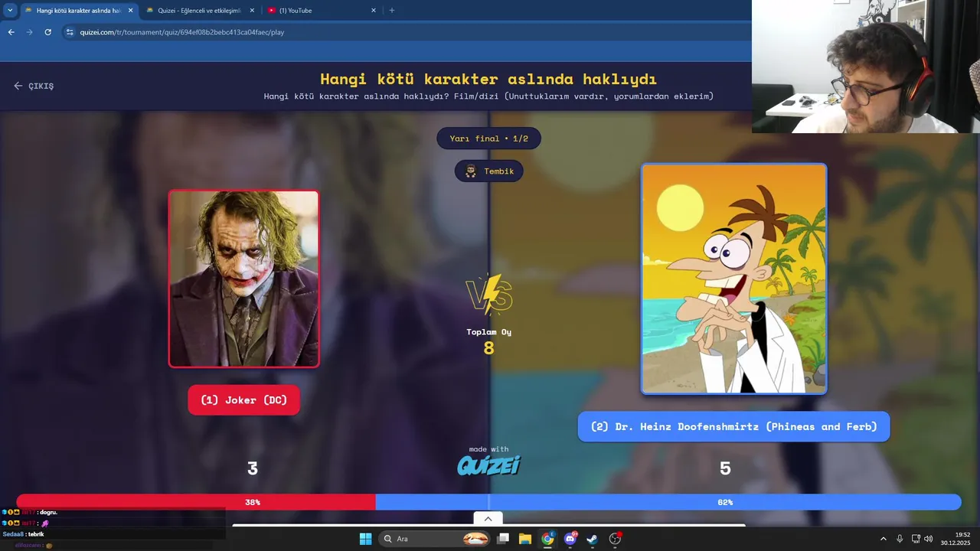Click the red 38% vote bar
Image resolution: width=980 pixels, height=551 pixels.
point(196,502)
